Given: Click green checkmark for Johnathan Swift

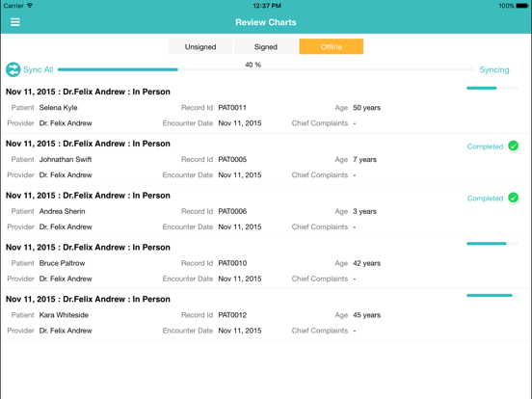Looking at the screenshot, I should 513,146.
